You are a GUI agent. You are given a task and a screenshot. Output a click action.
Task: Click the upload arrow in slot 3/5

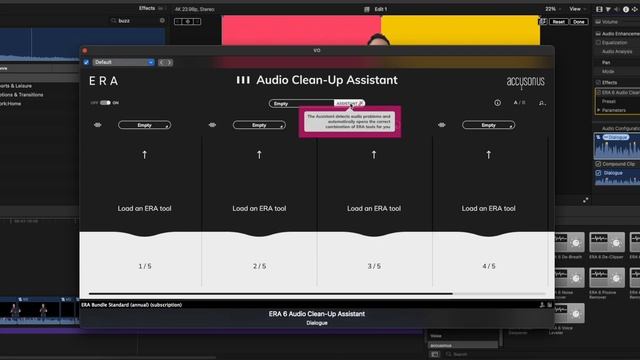(374, 155)
